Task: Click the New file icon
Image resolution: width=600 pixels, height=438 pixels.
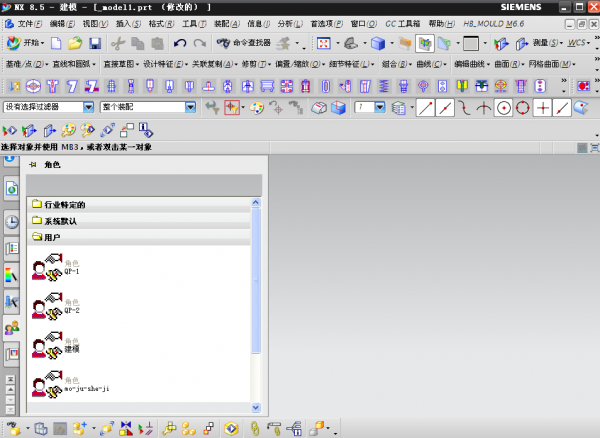Action: coord(56,43)
